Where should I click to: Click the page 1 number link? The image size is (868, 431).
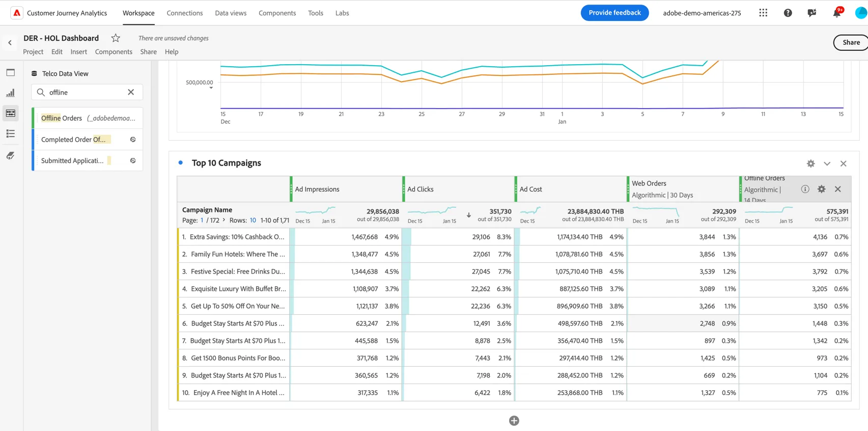tap(202, 220)
